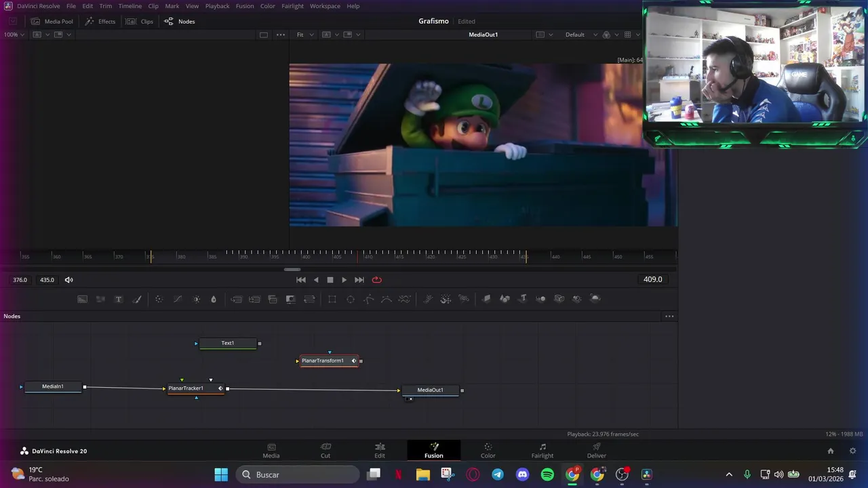Open the Workspace menu
868x488 pixels.
point(325,6)
